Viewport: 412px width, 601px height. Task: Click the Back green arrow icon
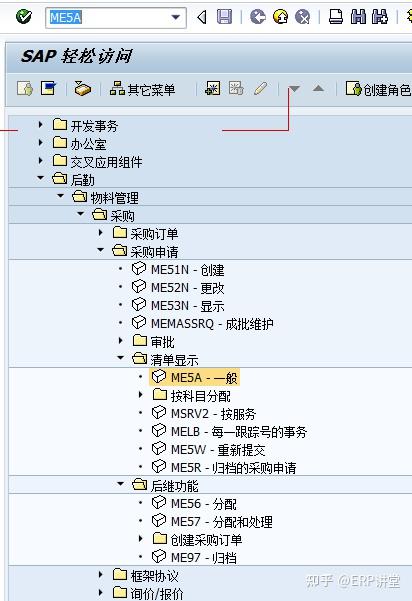pos(258,17)
